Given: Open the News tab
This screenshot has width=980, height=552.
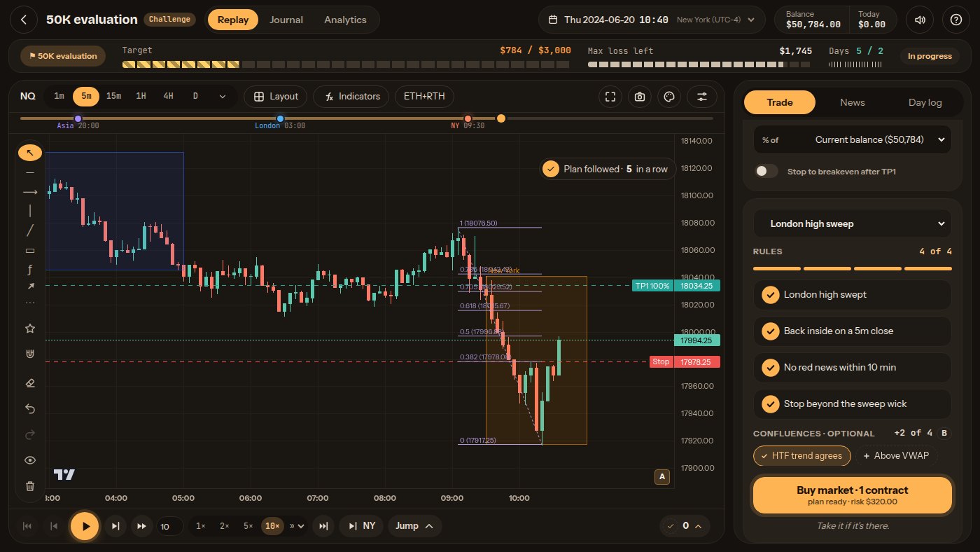Looking at the screenshot, I should tap(853, 102).
